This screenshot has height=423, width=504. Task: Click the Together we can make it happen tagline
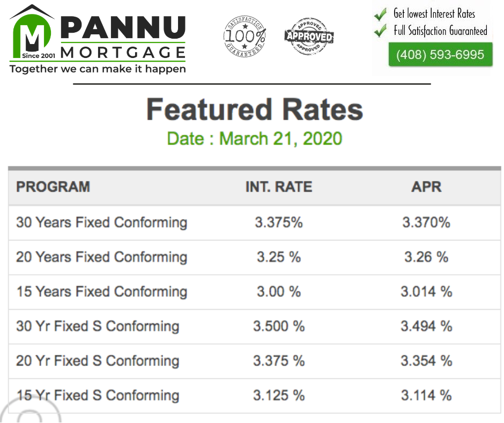pos(98,69)
